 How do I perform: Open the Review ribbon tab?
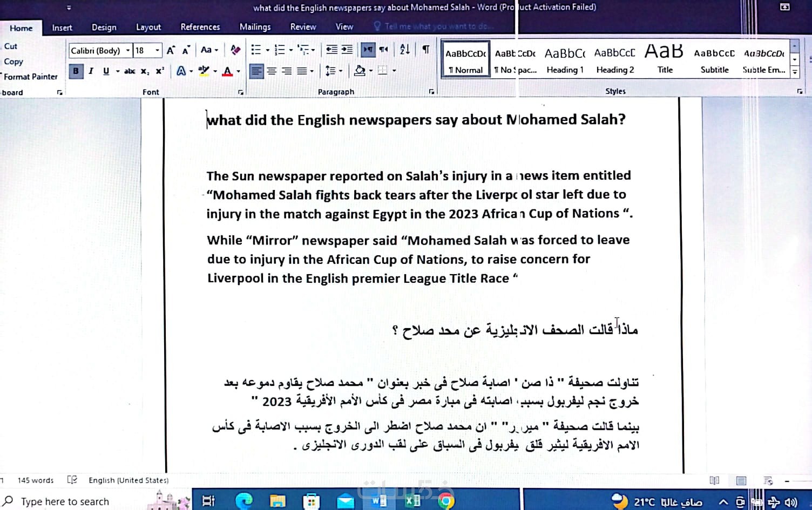303,26
